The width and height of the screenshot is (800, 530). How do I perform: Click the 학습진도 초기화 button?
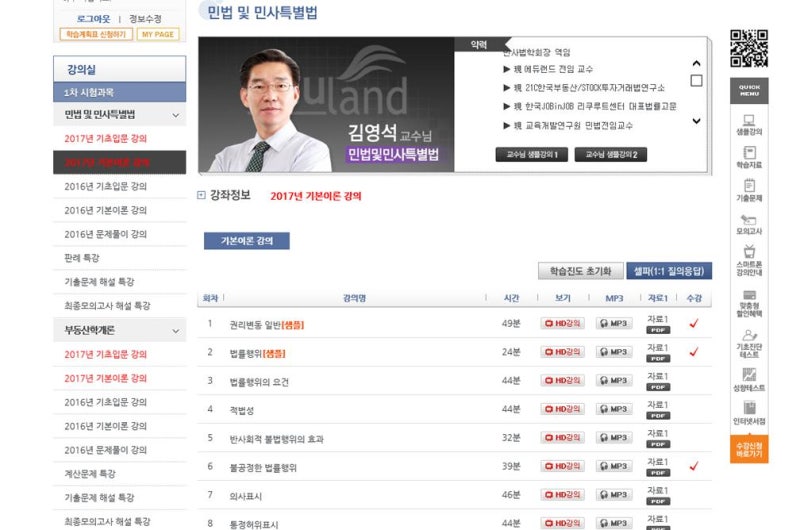point(581,271)
